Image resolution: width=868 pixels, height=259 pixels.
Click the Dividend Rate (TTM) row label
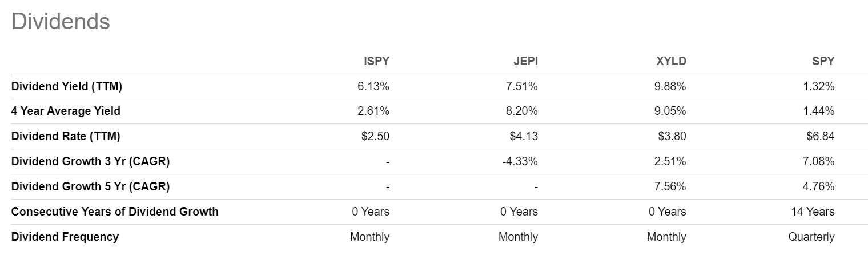(x=66, y=137)
